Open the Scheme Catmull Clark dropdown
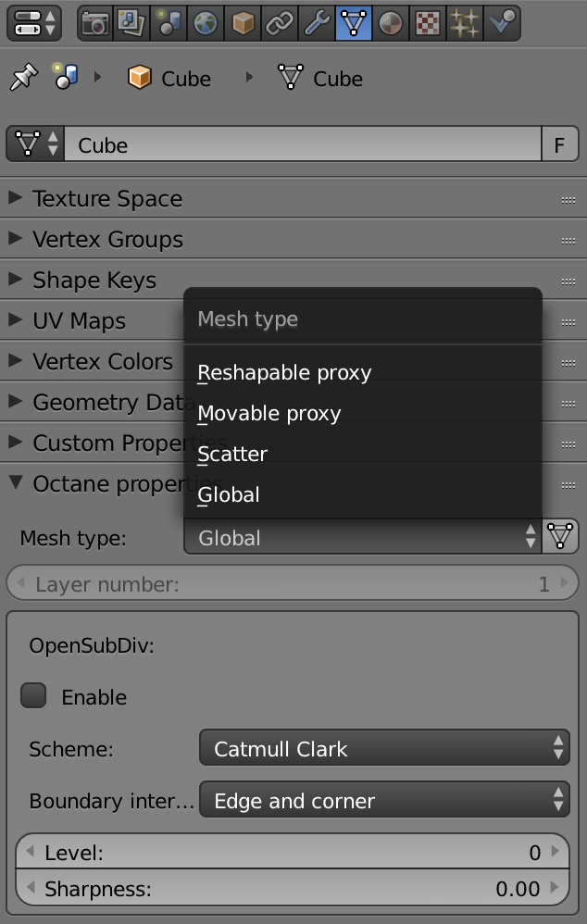The height and width of the screenshot is (924, 587). click(x=384, y=748)
